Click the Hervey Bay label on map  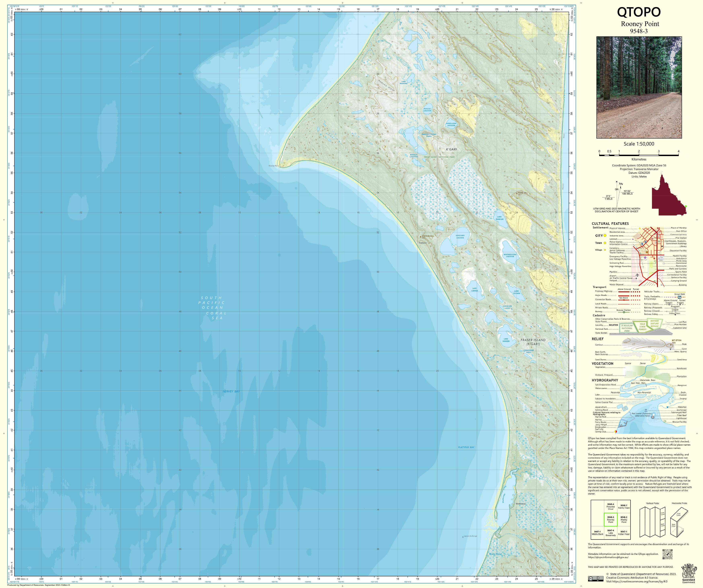point(231,391)
